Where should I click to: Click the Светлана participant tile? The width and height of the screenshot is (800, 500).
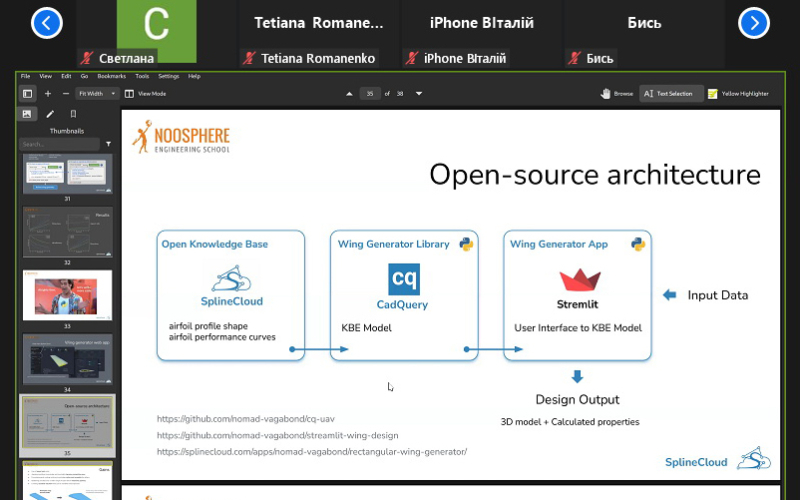[157, 32]
